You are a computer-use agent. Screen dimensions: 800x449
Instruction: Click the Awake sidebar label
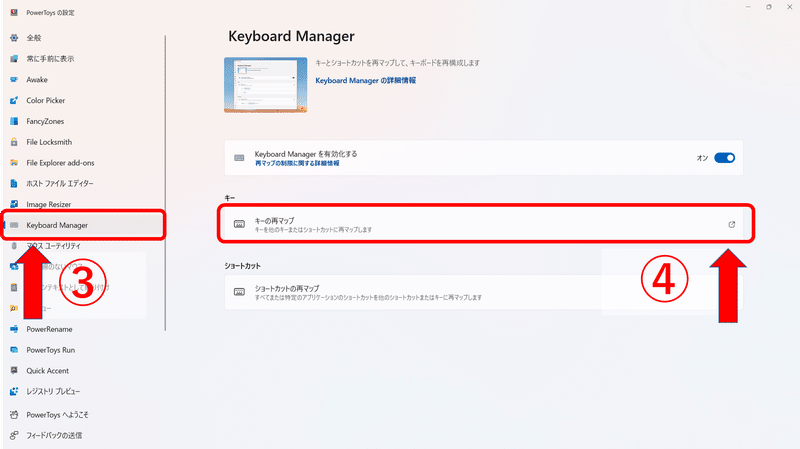coord(37,80)
